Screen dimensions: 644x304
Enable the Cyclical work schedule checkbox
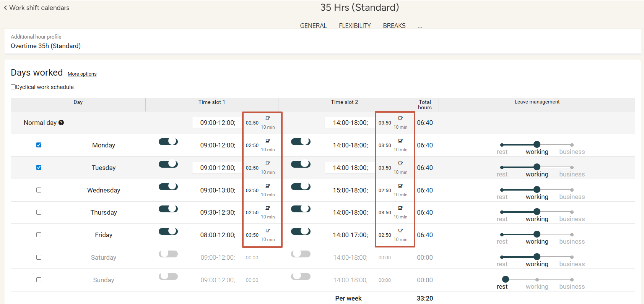point(13,87)
